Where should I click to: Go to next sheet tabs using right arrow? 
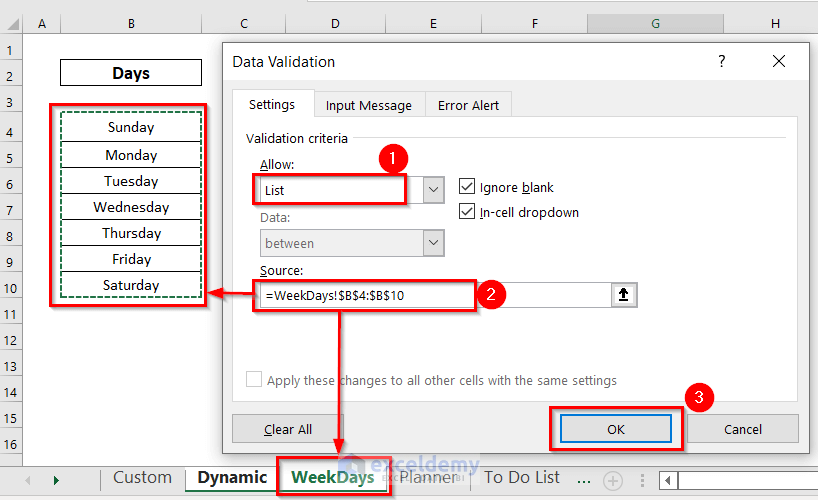(56, 480)
